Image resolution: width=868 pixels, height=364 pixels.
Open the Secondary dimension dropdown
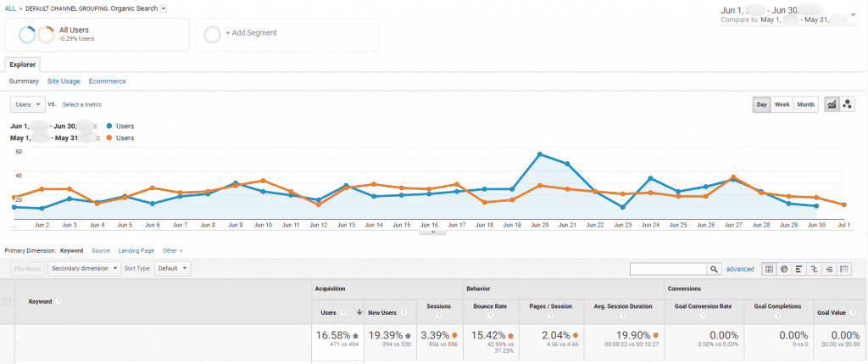83,268
